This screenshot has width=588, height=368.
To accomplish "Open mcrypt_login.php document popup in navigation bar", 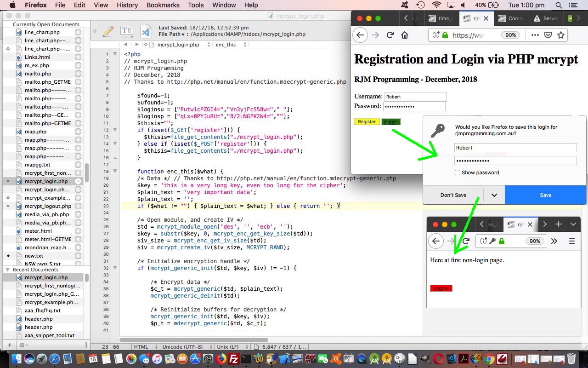I will [x=181, y=45].
